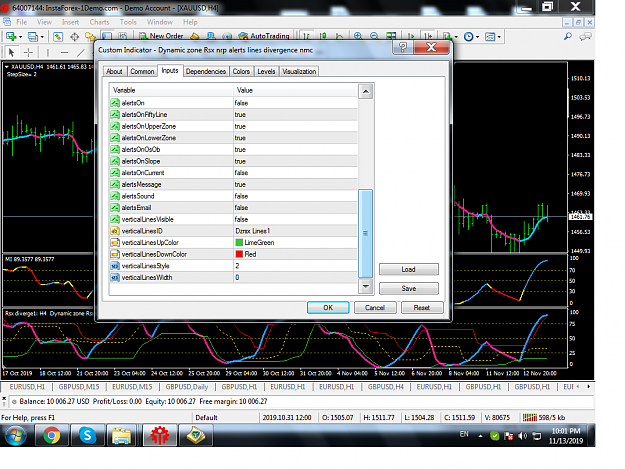Click the inputs list scroll-down arrow
Viewport: 625px width, 469px height.
coord(366,286)
